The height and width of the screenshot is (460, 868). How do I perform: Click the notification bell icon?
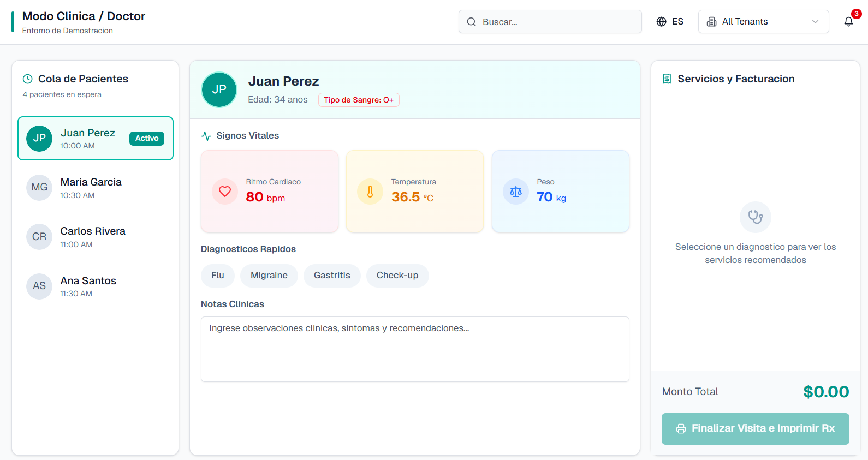point(848,22)
